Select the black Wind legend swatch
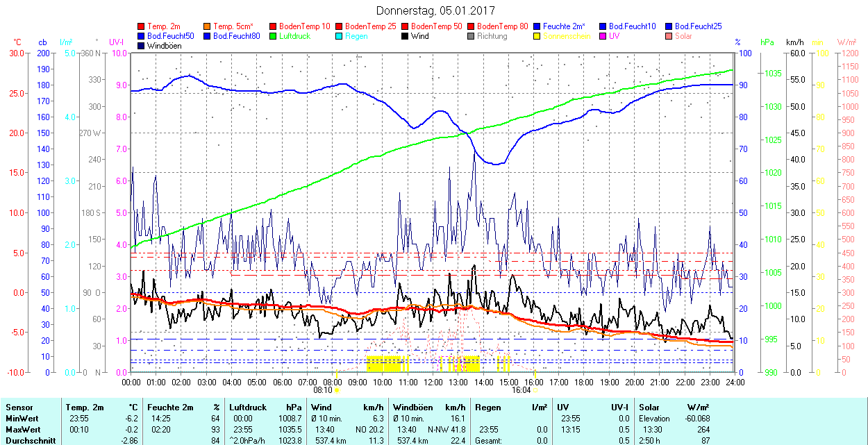The image size is (868, 445). click(x=406, y=36)
